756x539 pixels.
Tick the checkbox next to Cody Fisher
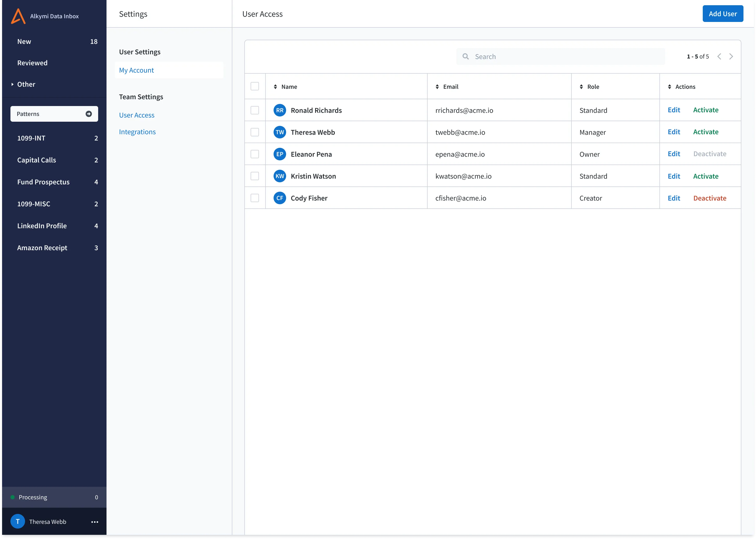[255, 198]
